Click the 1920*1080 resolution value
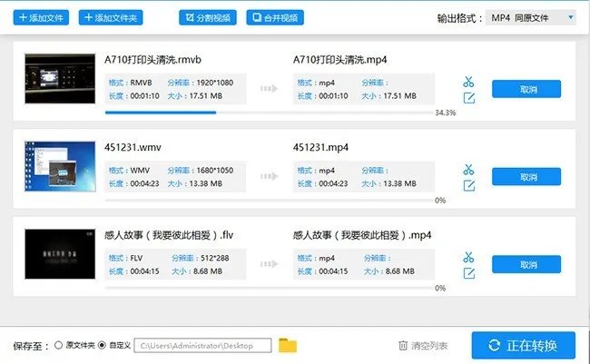The height and width of the screenshot is (364, 590). tap(215, 83)
